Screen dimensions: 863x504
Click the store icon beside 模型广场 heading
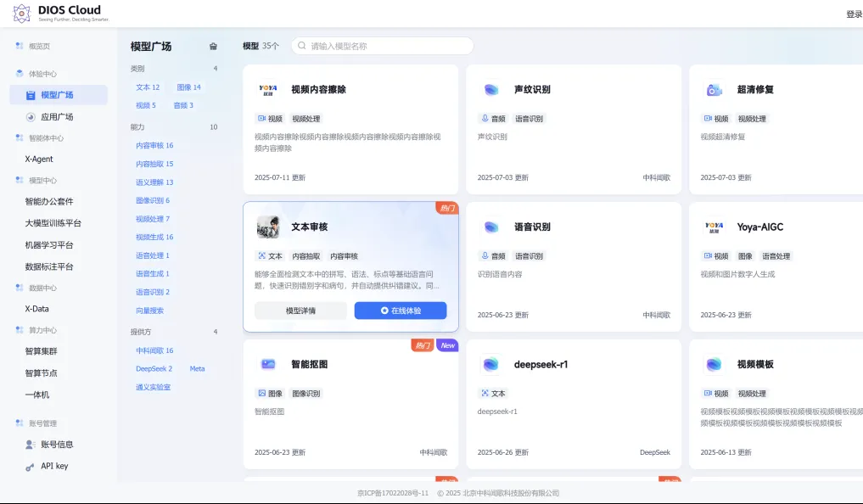pyautogui.click(x=213, y=47)
